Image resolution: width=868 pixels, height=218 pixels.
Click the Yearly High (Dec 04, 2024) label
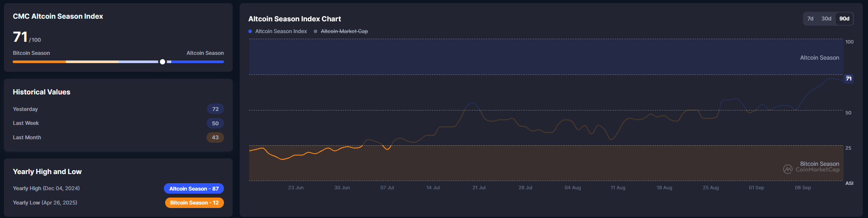click(46, 188)
